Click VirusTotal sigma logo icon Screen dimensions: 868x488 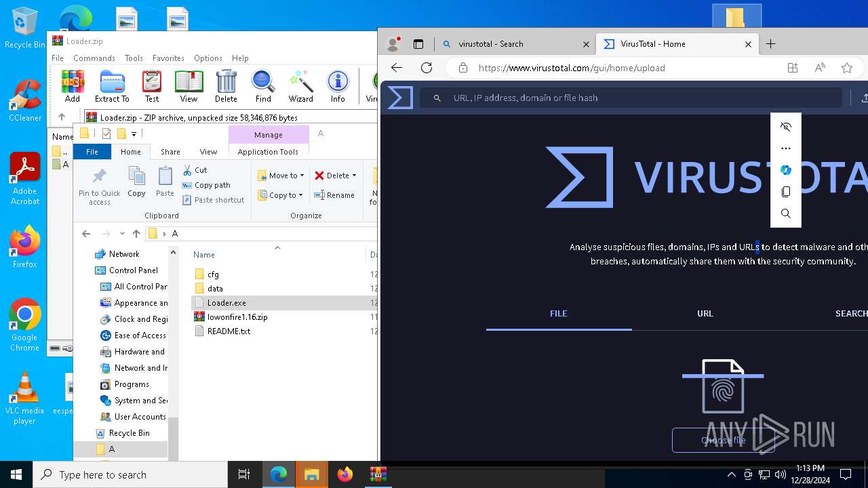click(400, 98)
